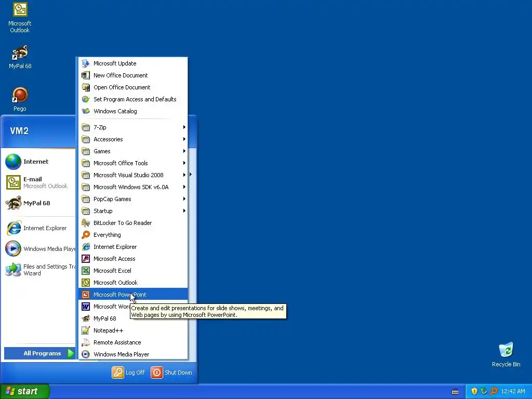Open Microsoft Access entry

click(133, 259)
